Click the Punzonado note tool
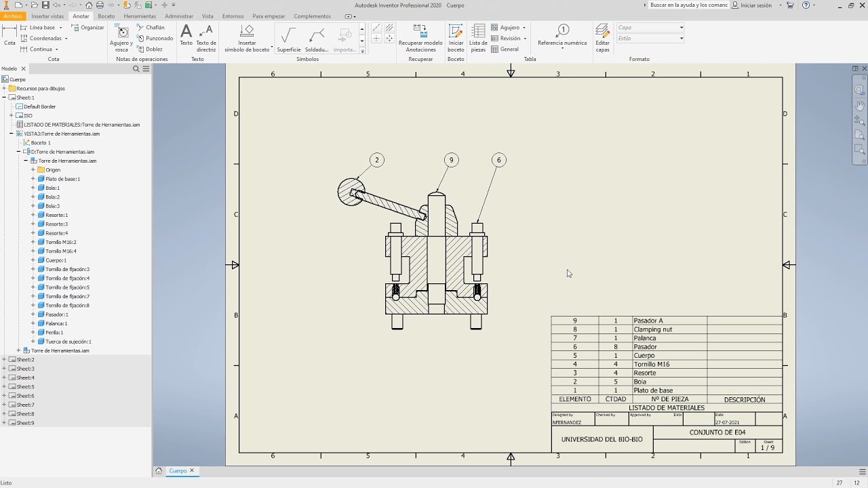 pos(155,39)
